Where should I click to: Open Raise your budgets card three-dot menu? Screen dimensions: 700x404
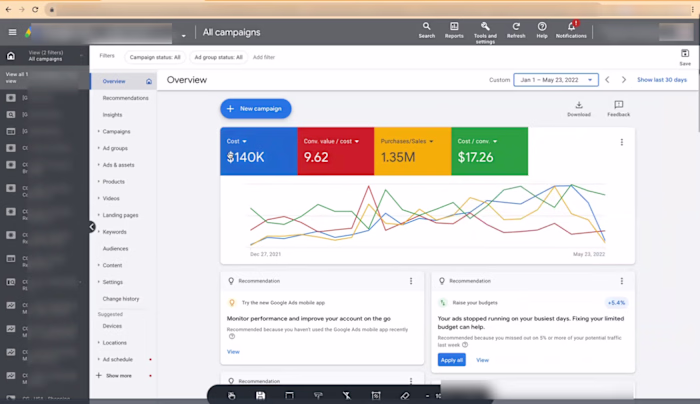tap(621, 281)
